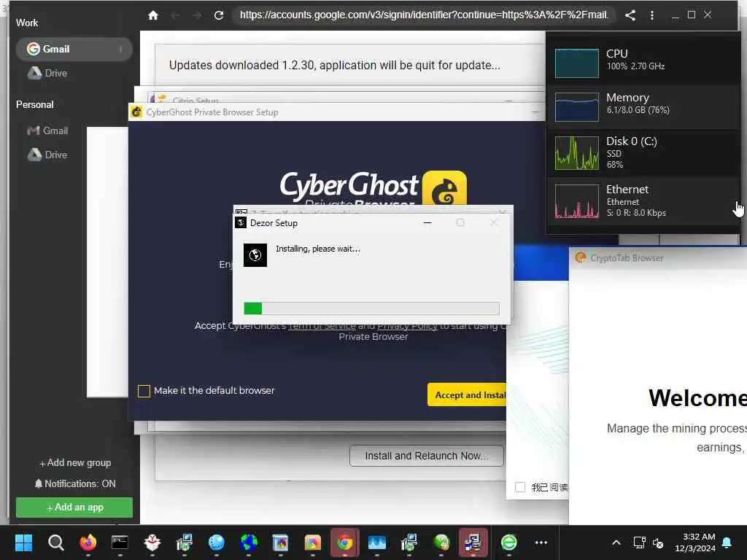Open the blue sphere browser taskbar icon
Viewport: 747px width, 560px height.
click(x=216, y=542)
